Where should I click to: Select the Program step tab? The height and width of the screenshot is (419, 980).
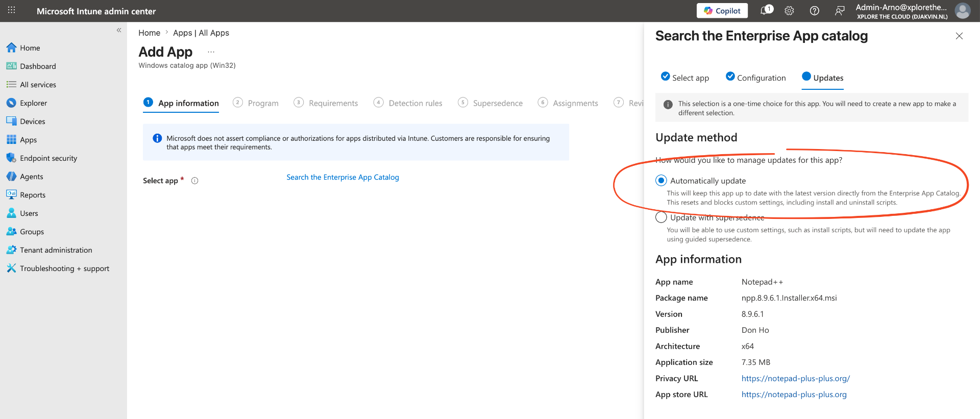point(256,103)
